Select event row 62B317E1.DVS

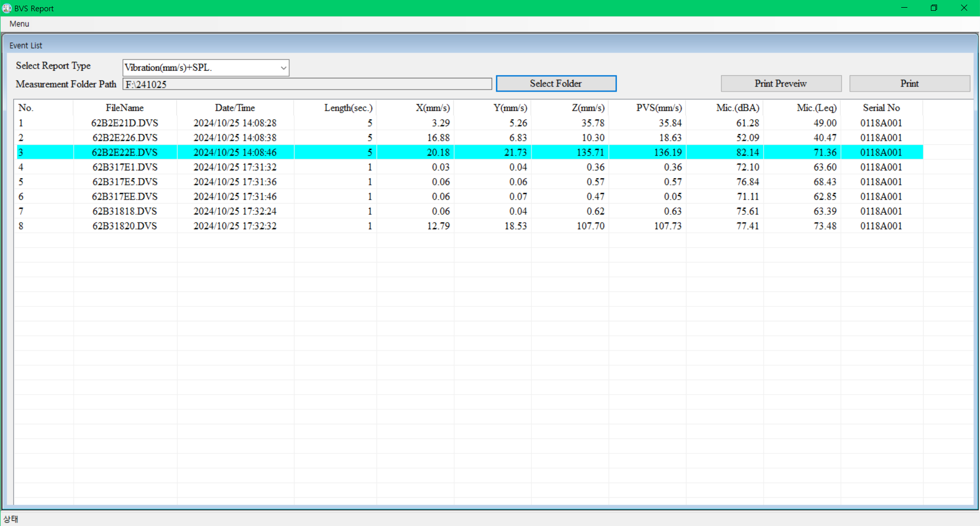[x=125, y=167]
